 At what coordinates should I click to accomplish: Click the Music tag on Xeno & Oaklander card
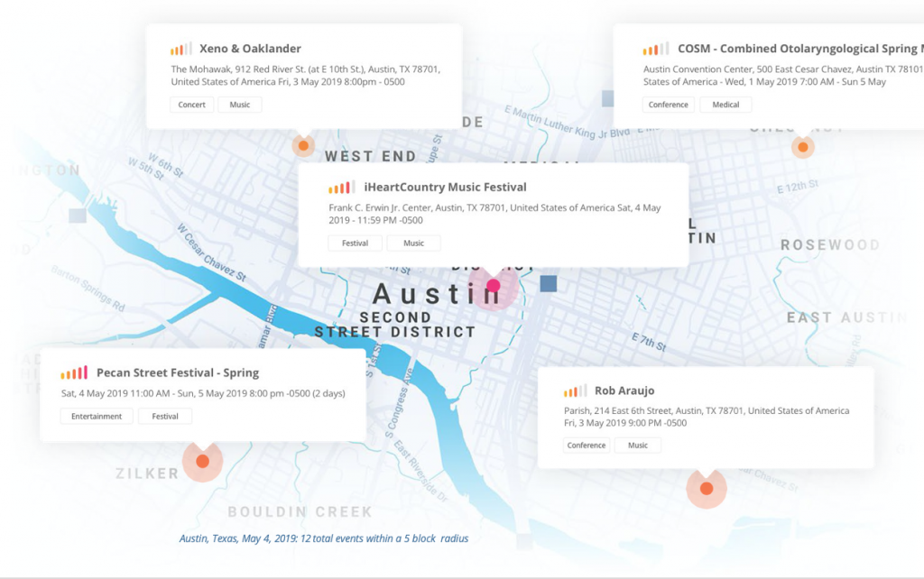(240, 105)
